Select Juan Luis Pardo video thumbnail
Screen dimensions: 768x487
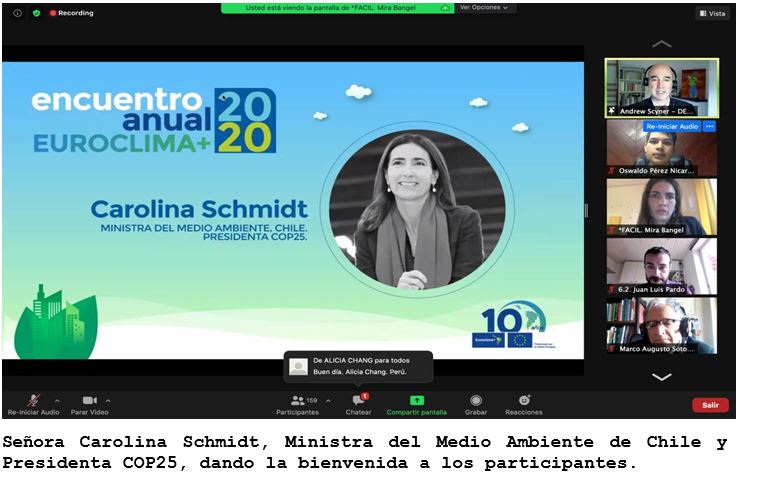click(662, 266)
